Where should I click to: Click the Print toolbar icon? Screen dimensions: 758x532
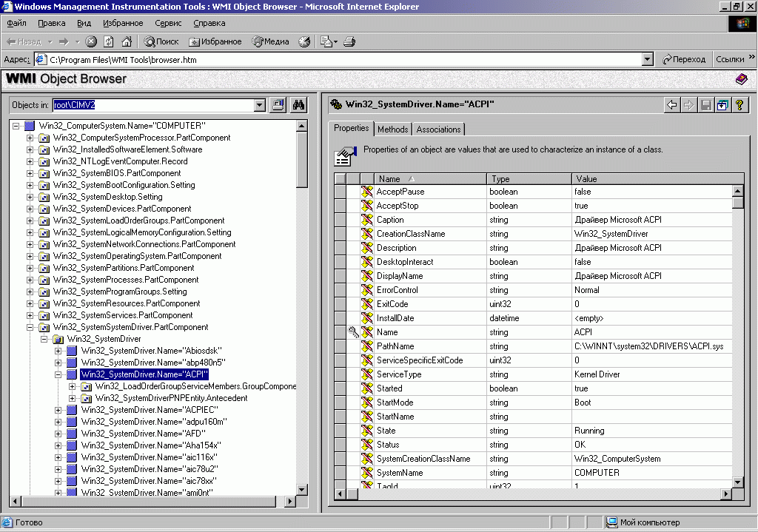[349, 41]
